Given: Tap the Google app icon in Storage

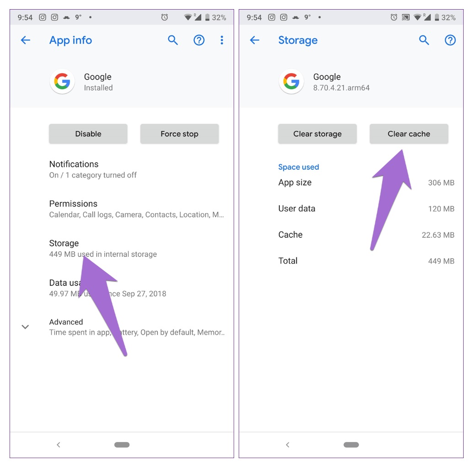Looking at the screenshot, I should point(291,81).
